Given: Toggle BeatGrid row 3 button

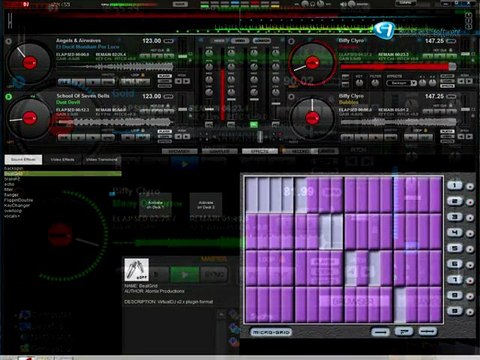Looking at the screenshot, I should (455, 217).
